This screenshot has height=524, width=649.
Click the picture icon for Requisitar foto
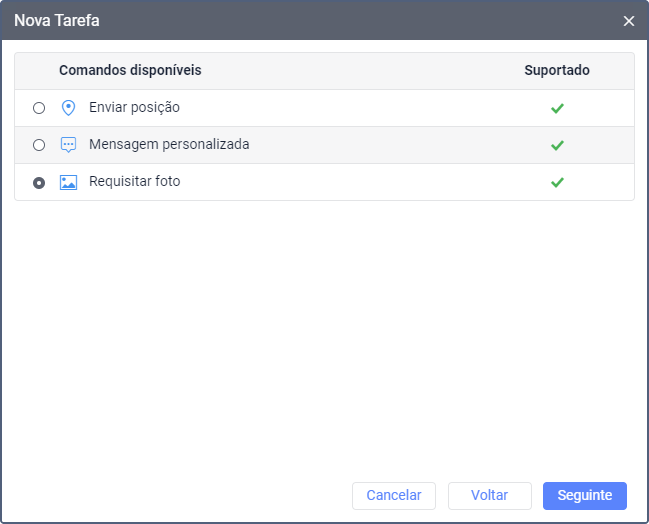click(x=68, y=183)
